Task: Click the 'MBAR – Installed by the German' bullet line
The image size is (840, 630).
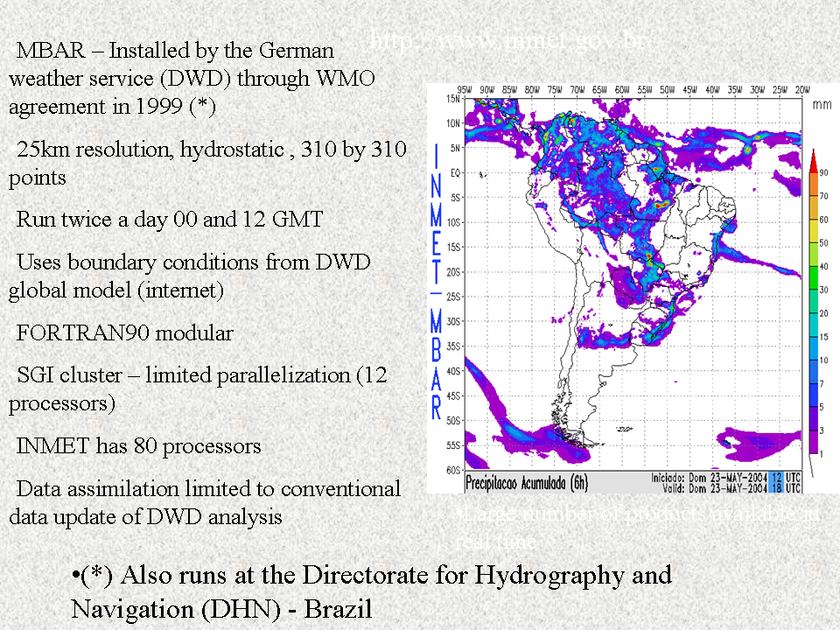Action: click(x=175, y=51)
